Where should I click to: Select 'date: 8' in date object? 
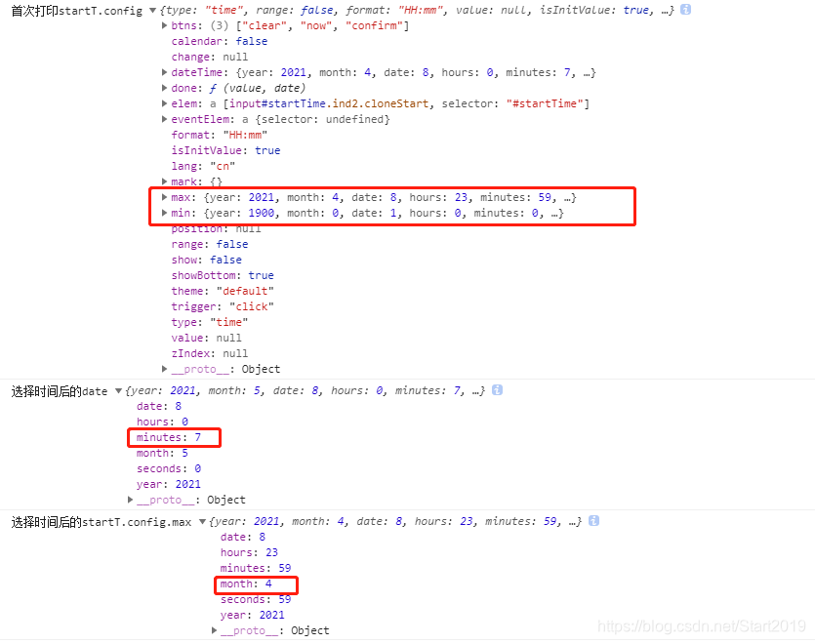[159, 406]
